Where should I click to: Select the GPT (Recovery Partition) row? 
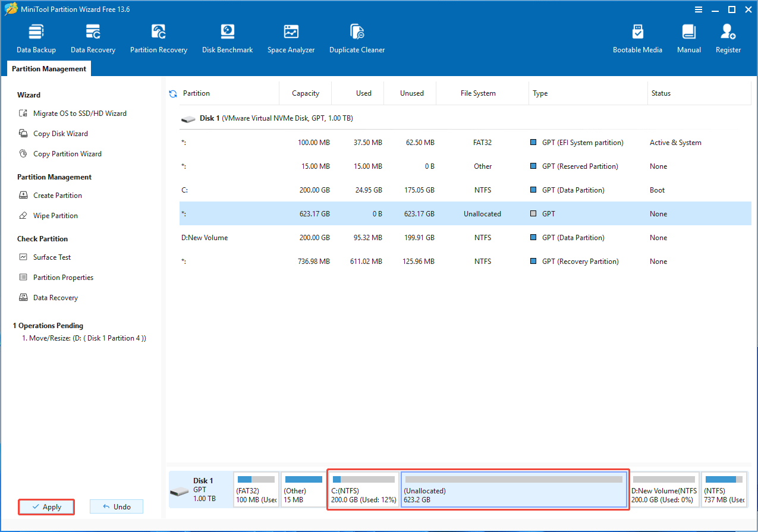(x=465, y=262)
